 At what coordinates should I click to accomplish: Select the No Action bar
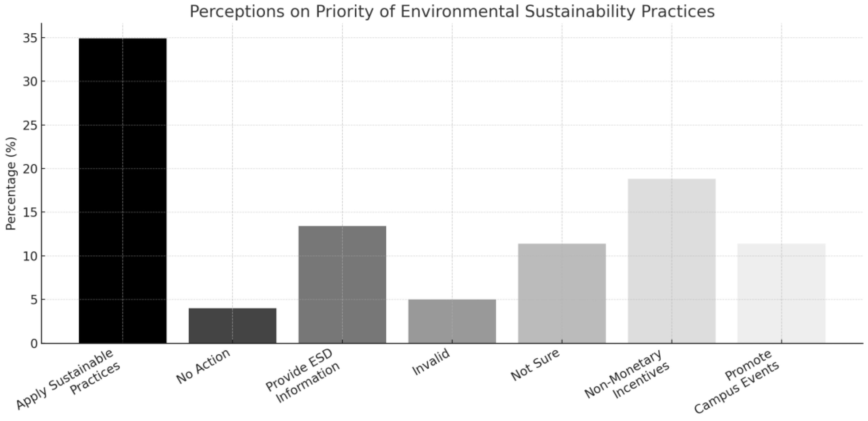(232, 326)
